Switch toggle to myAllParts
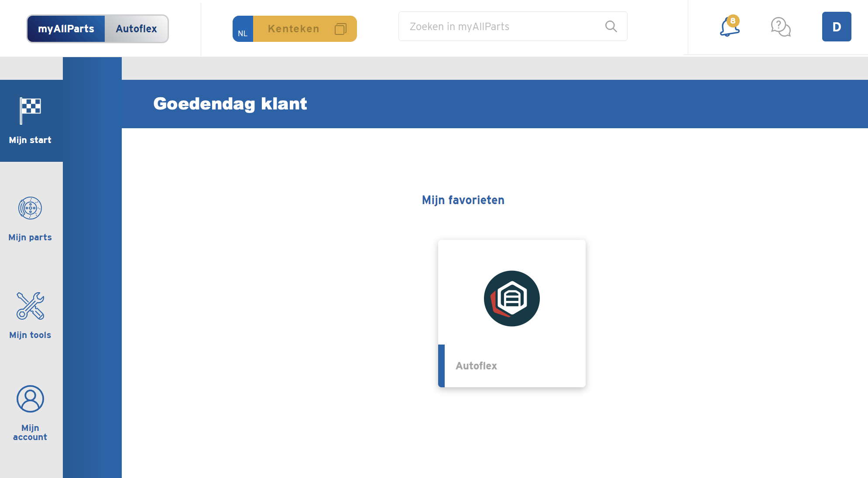The height and width of the screenshot is (478, 868). (66, 29)
